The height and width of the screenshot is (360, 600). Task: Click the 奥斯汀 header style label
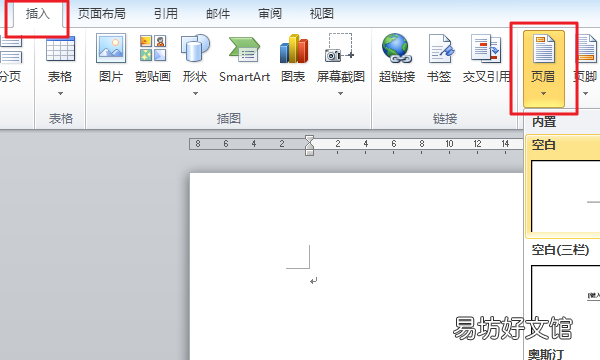(x=546, y=354)
